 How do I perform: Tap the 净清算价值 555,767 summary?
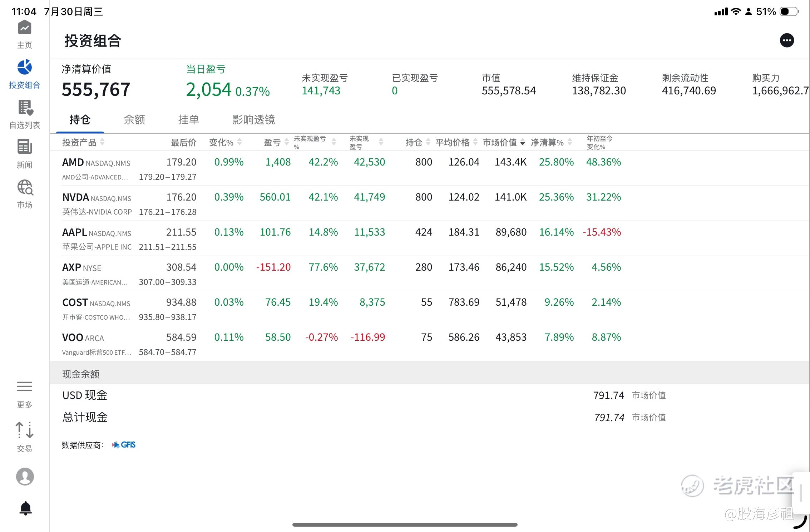pyautogui.click(x=96, y=82)
